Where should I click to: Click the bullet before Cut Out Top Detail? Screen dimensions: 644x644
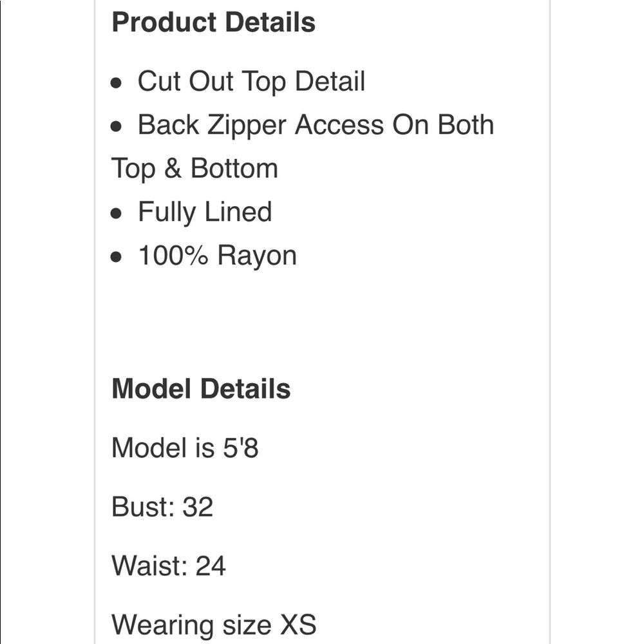coord(116,84)
